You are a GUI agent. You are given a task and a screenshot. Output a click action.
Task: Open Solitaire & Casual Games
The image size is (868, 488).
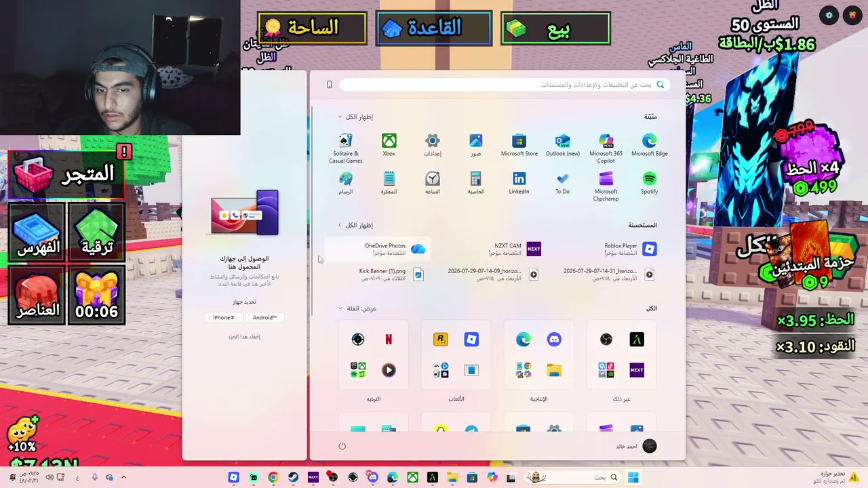point(346,148)
